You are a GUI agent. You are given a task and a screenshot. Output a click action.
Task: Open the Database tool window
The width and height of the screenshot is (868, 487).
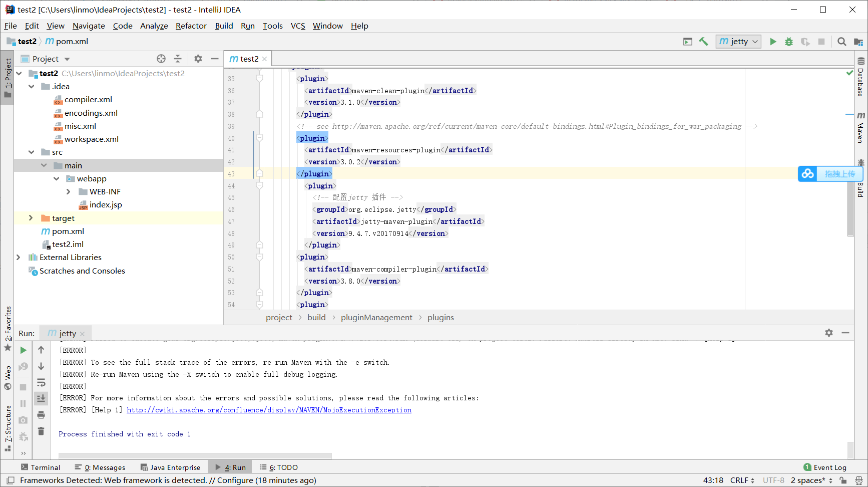click(861, 83)
